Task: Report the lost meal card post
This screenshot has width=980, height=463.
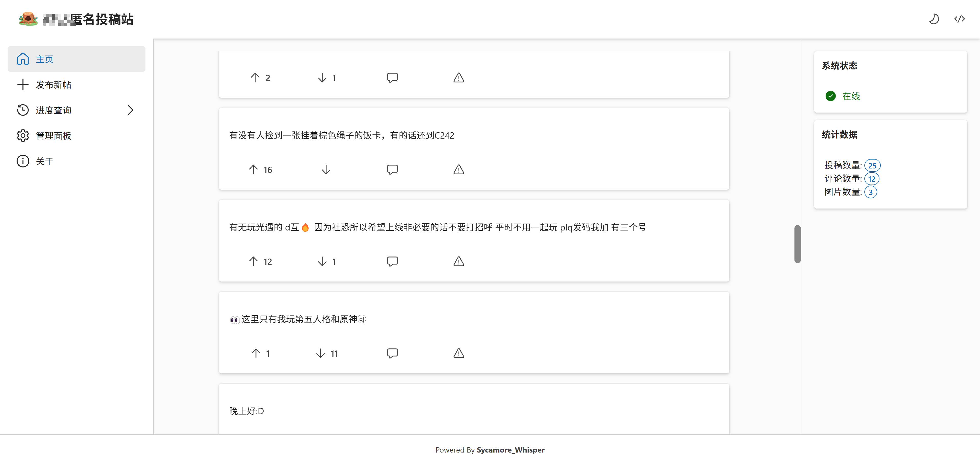Action: tap(458, 170)
